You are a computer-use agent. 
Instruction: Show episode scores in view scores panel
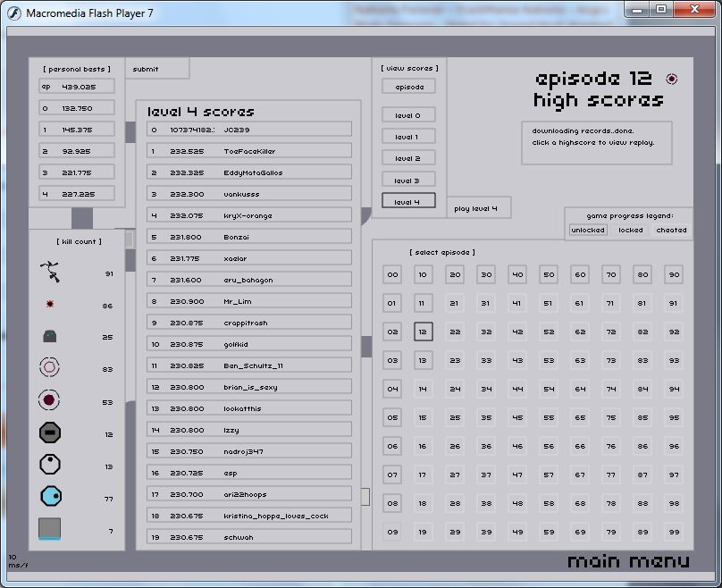click(x=408, y=87)
